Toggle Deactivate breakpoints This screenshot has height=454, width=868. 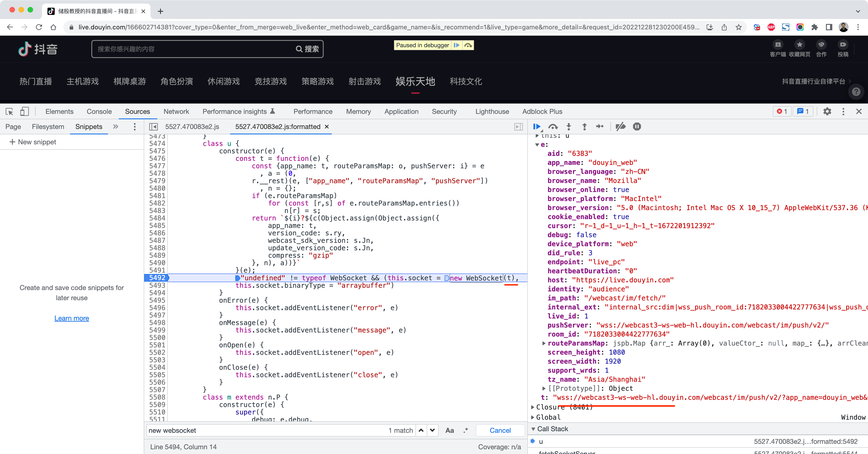click(620, 127)
